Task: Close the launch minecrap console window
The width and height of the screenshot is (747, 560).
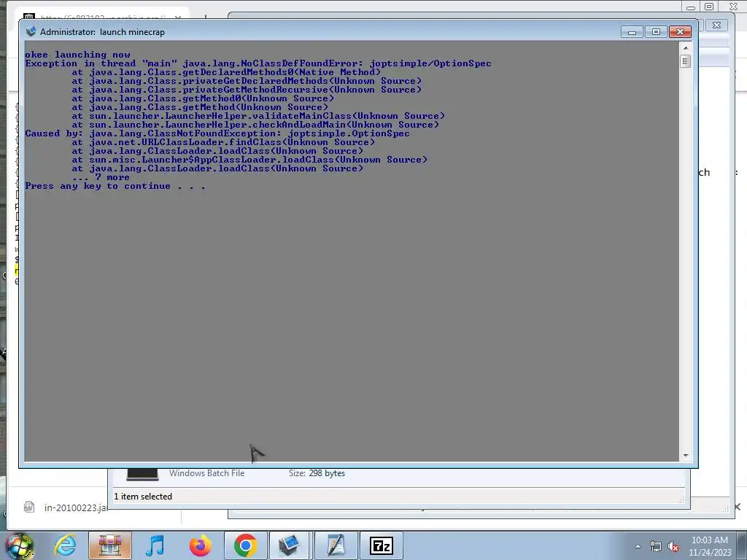Action: [x=681, y=32]
